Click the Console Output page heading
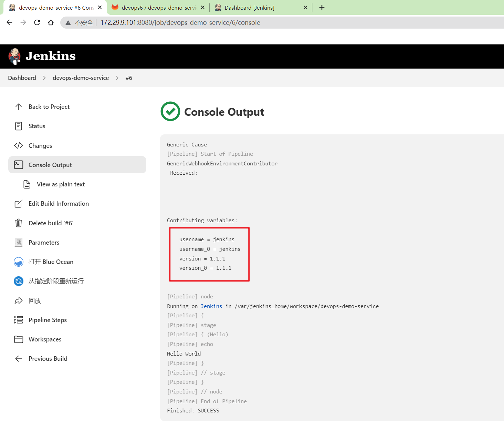The image size is (504, 430). 224,112
